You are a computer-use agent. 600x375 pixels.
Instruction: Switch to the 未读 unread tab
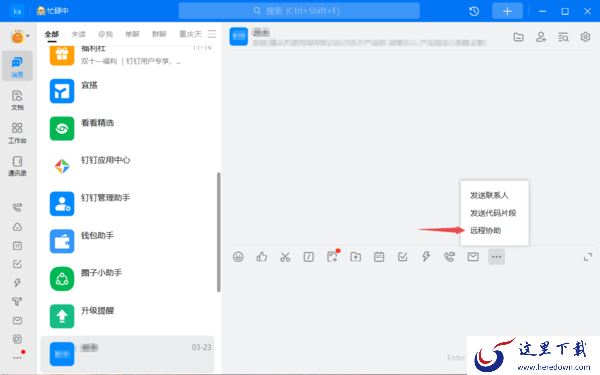point(78,34)
